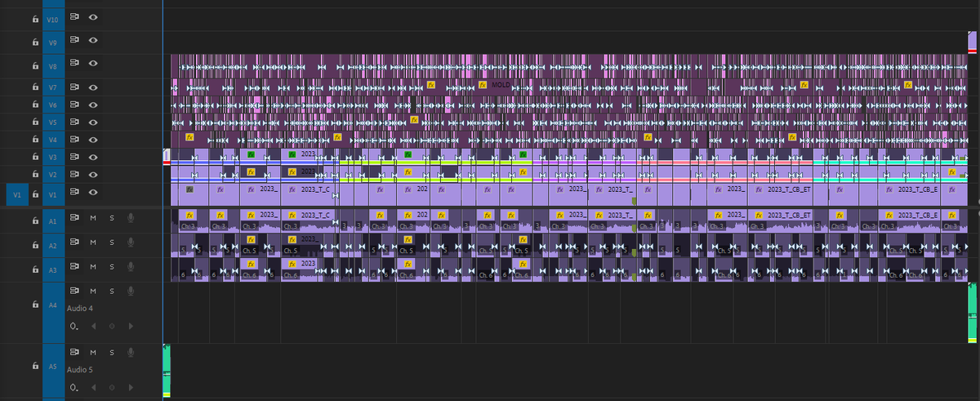The height and width of the screenshot is (401, 980).
Task: Lock the V5 video track
Action: (35, 123)
